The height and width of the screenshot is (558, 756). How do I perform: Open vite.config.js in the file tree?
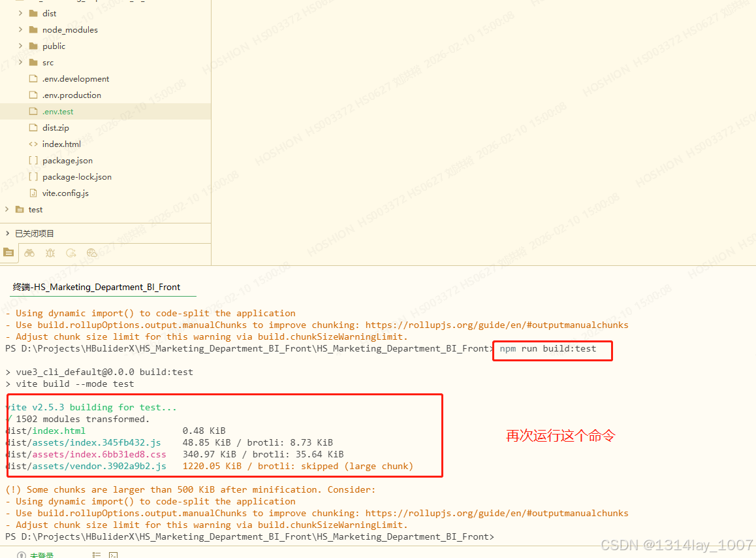click(x=65, y=193)
